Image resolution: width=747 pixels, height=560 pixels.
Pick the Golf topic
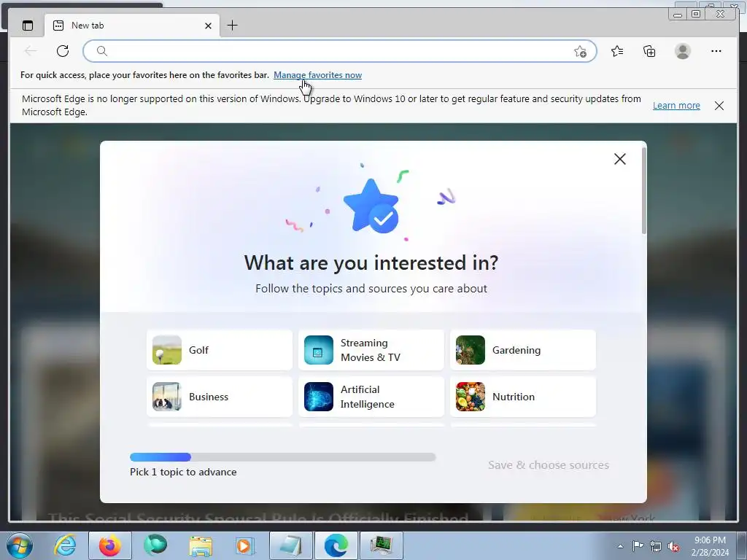220,350
